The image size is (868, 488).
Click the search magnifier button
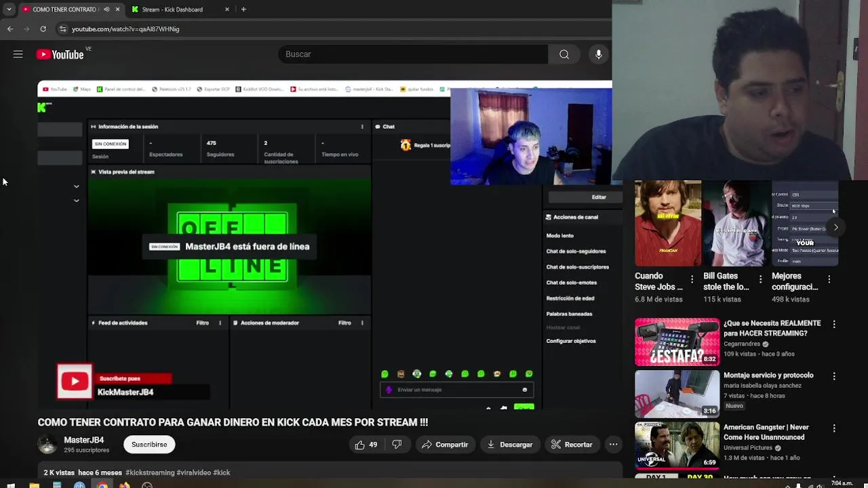coord(564,54)
